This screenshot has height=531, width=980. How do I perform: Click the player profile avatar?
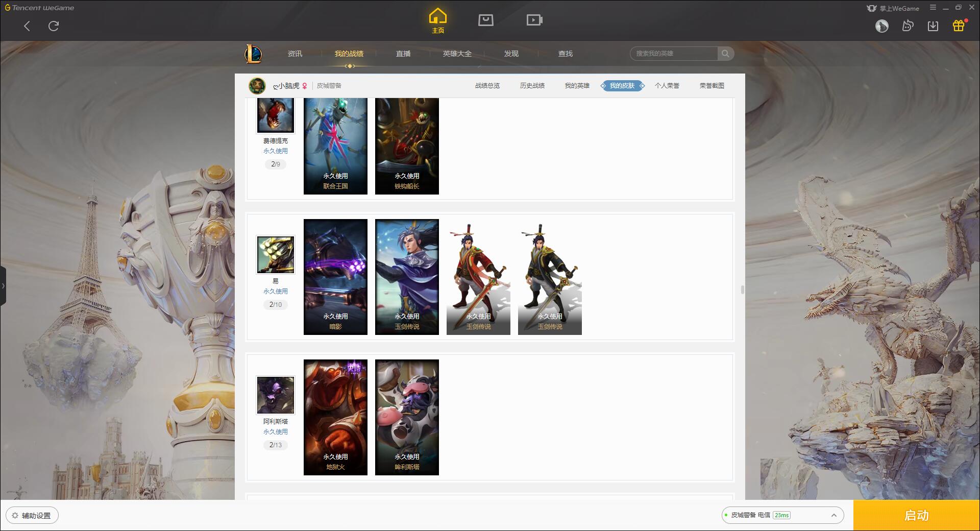(257, 86)
